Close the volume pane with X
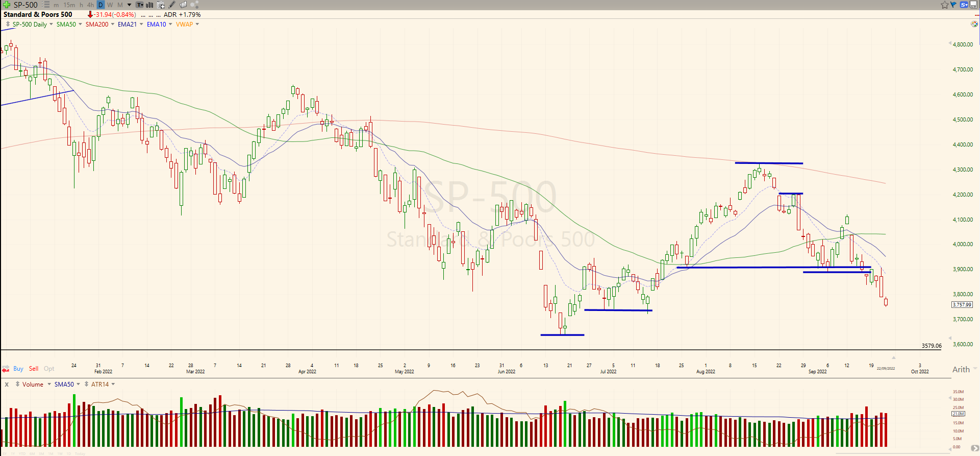Screen dimensions: 980x456 click(7, 385)
